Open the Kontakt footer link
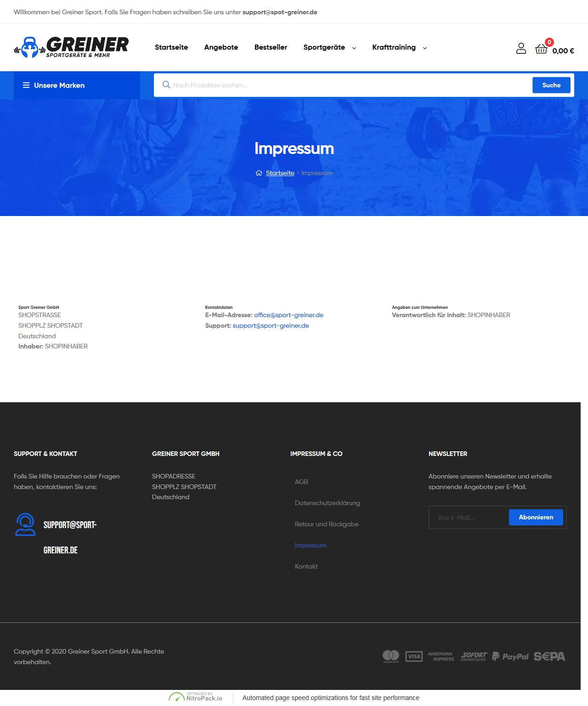 [x=306, y=566]
